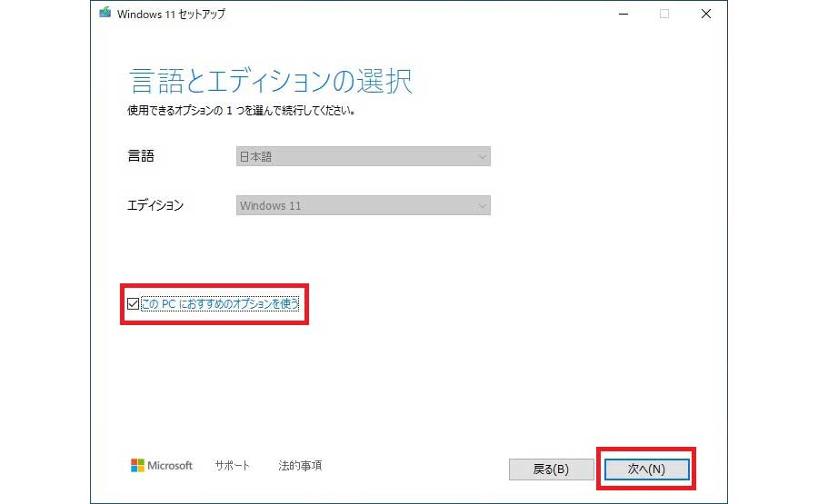Click the instruction text under the heading
The width and height of the screenshot is (818, 504).
pyautogui.click(x=241, y=112)
